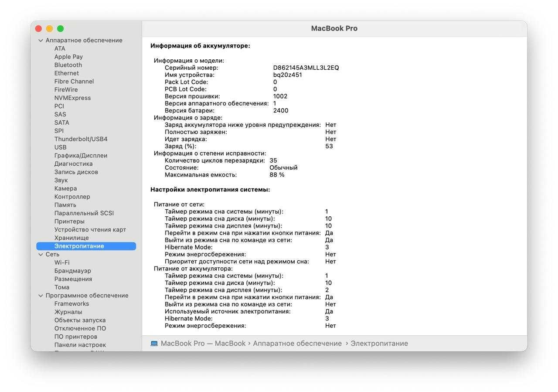Select the highlighted Электропитание entry
Viewport: 558px width, 392px height.
86,246
